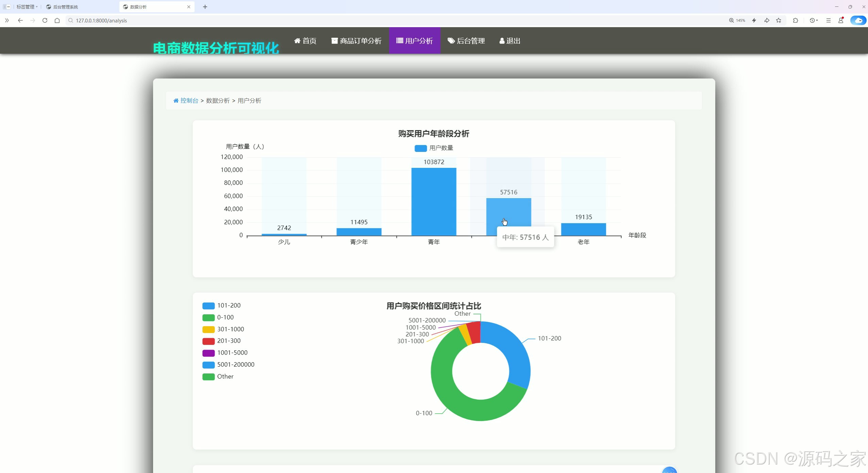The height and width of the screenshot is (473, 868).
Task: Toggle the 1001-5000 legend entry
Action: [232, 353]
